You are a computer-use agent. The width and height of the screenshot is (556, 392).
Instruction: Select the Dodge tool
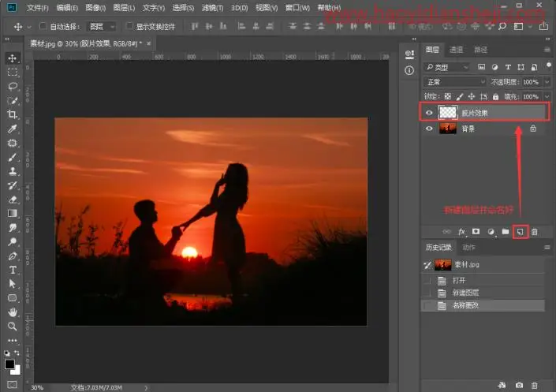13,242
